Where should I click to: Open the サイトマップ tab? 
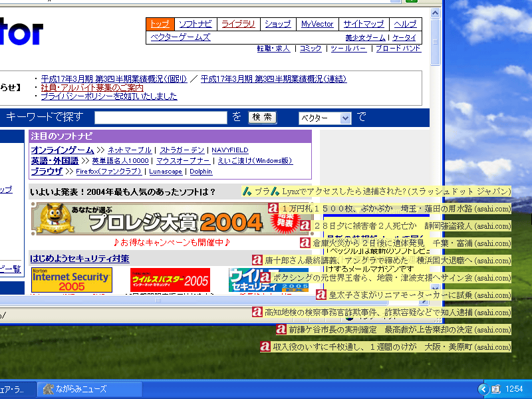(x=363, y=24)
